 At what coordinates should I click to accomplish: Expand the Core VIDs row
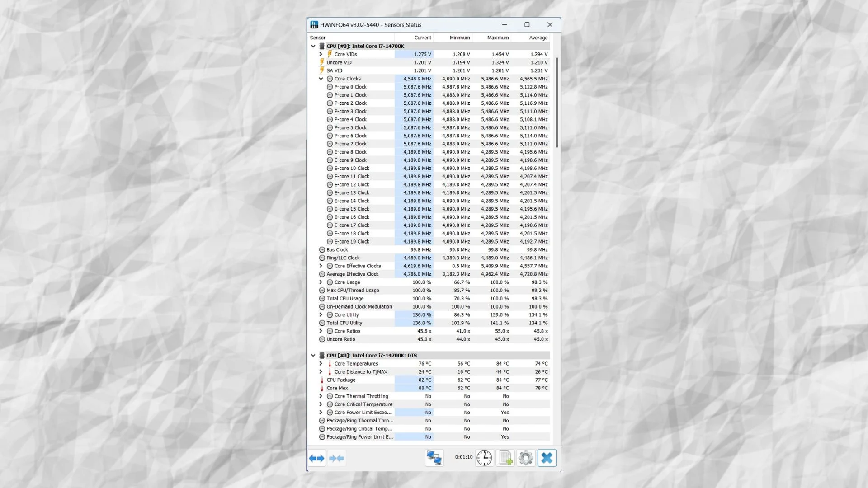point(321,54)
